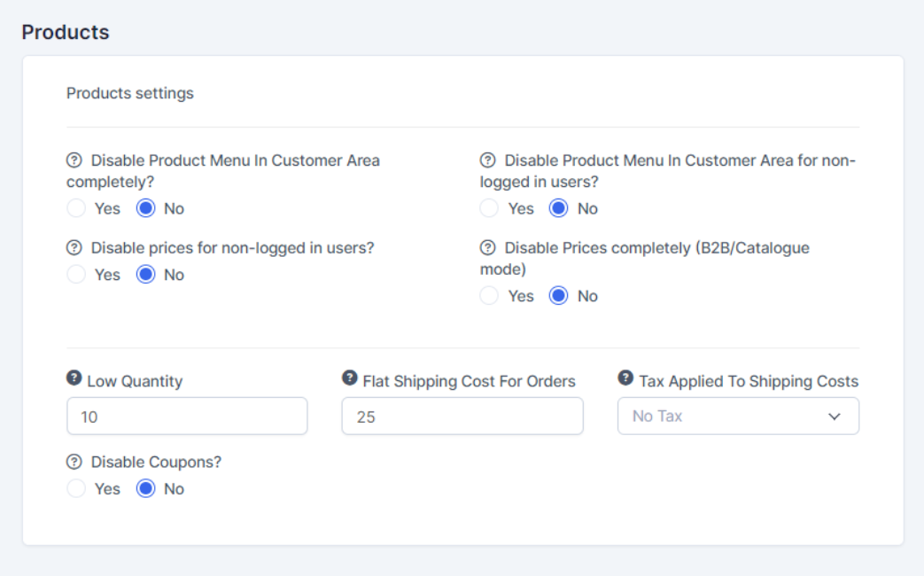Click help icon beside Disable prices for non-logged users
924x576 pixels.
click(74, 247)
